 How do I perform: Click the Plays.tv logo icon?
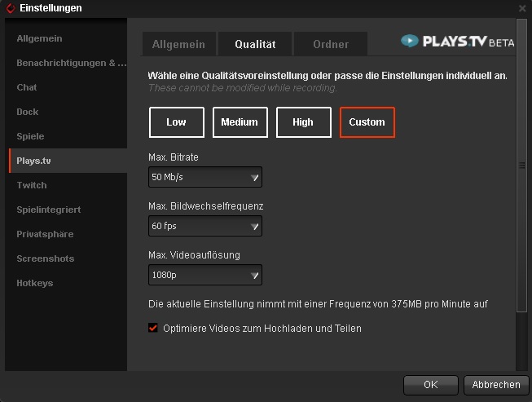[410, 41]
